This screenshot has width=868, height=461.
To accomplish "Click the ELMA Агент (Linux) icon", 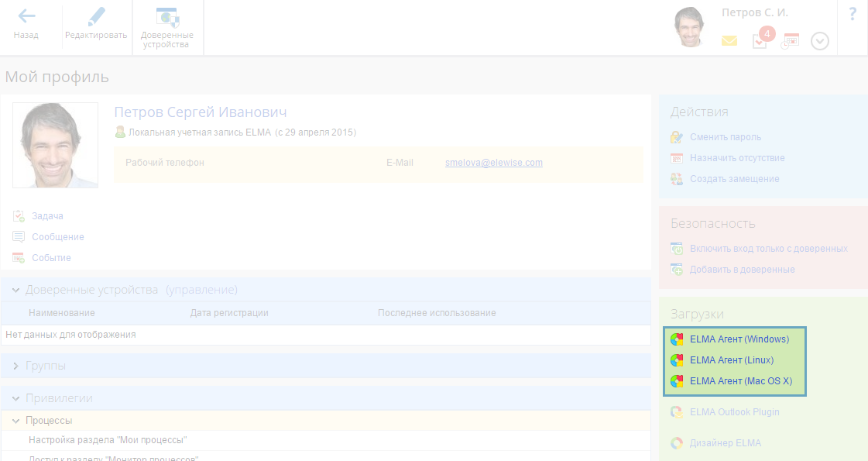I will coord(677,360).
